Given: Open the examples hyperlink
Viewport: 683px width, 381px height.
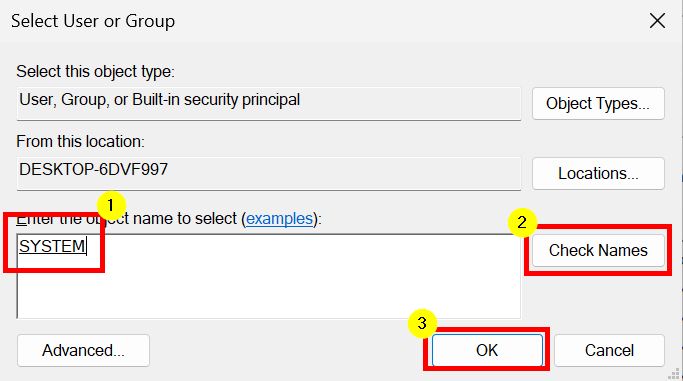Looking at the screenshot, I should click(x=279, y=219).
